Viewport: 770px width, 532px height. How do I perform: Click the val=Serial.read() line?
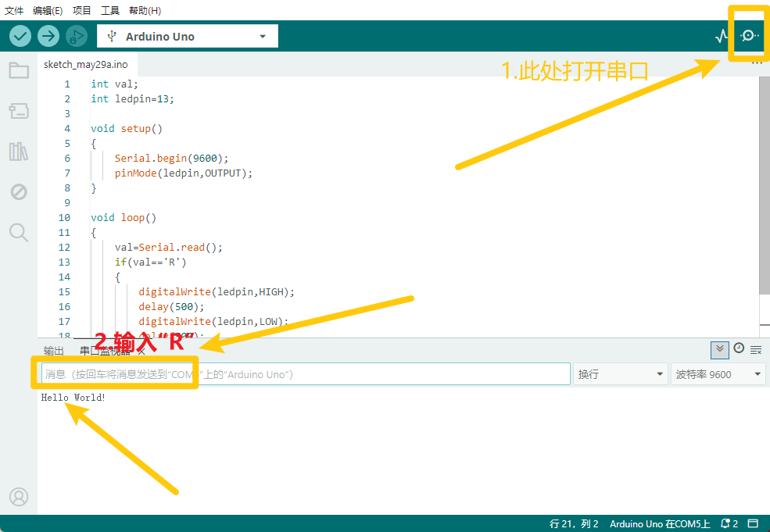168,247
